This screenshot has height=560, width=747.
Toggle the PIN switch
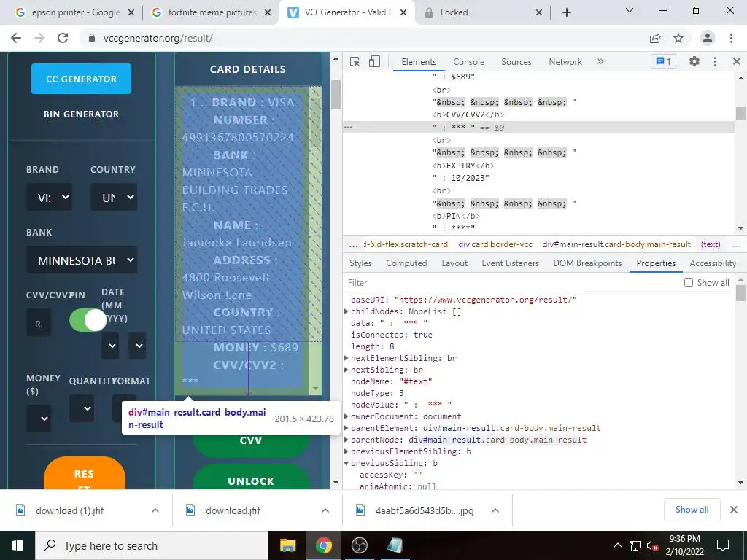pos(88,320)
